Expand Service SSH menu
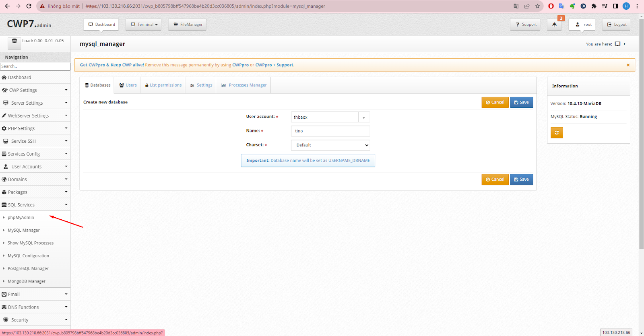Viewport: 644px width, 336px height. [x=35, y=141]
